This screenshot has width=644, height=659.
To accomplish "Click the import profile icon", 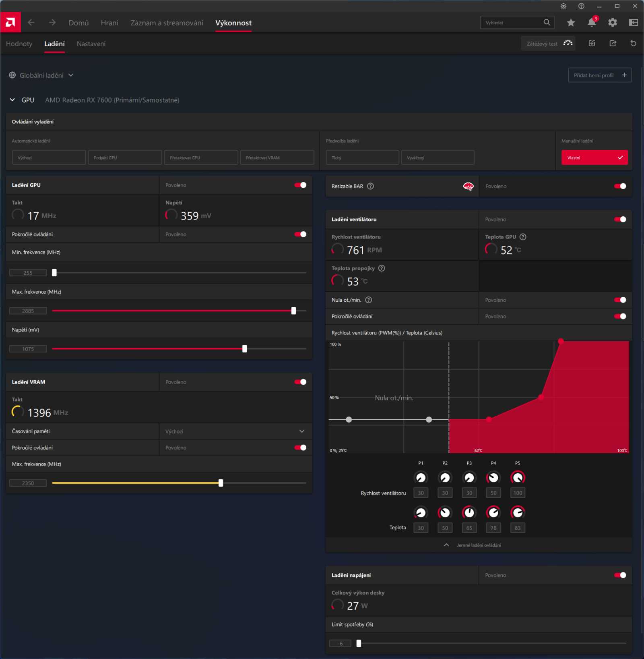I will point(592,44).
